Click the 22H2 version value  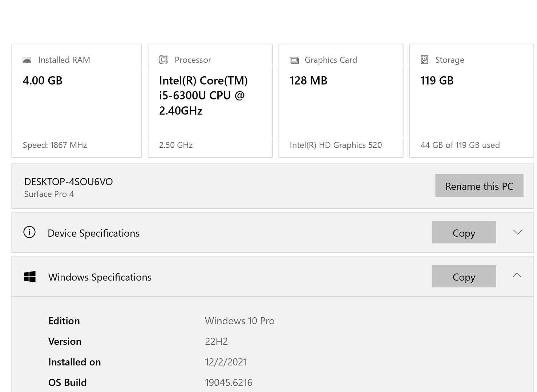coord(216,342)
